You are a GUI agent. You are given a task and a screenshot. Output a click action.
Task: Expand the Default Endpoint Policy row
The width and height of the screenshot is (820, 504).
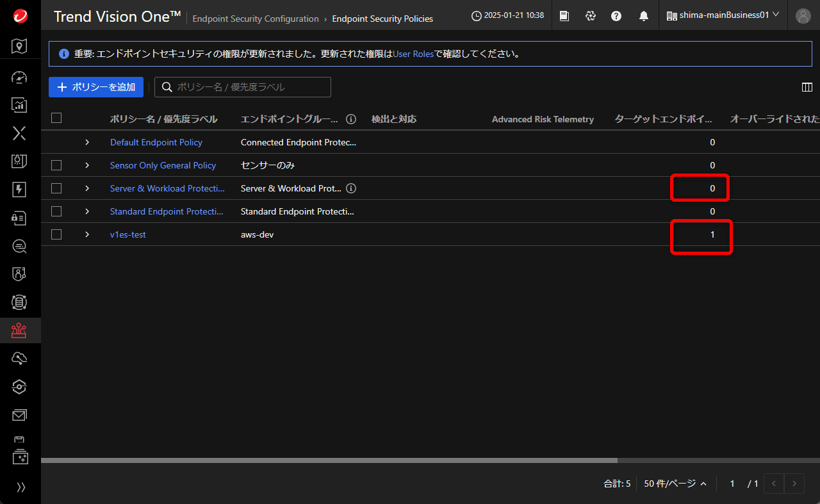coord(87,142)
